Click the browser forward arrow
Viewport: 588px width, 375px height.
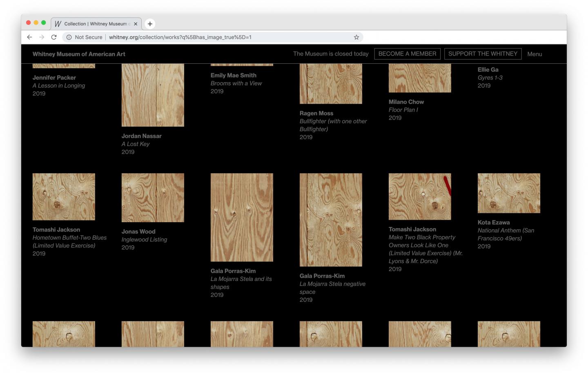(42, 37)
